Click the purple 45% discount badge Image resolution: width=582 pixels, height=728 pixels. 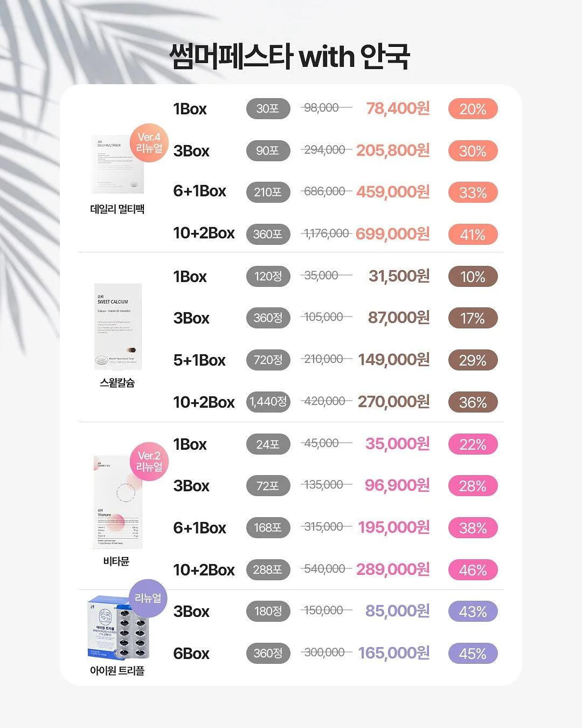click(473, 654)
